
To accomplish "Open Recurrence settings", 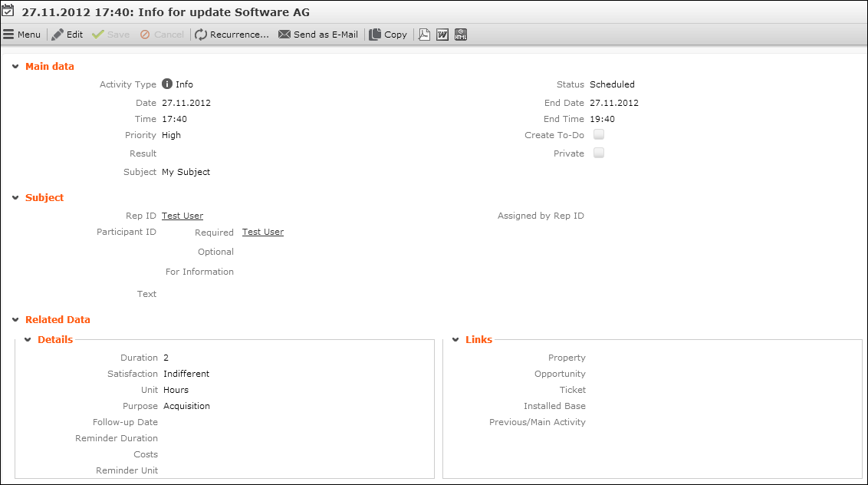I will point(232,35).
